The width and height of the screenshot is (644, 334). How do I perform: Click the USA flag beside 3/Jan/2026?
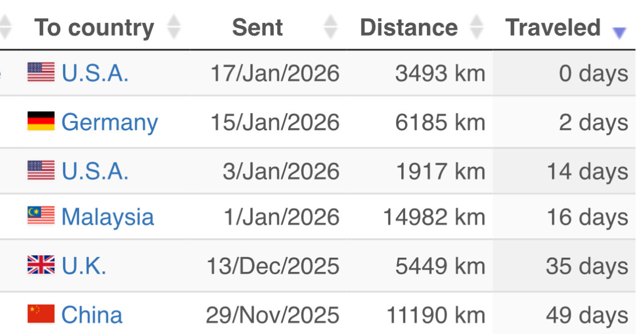(x=41, y=170)
